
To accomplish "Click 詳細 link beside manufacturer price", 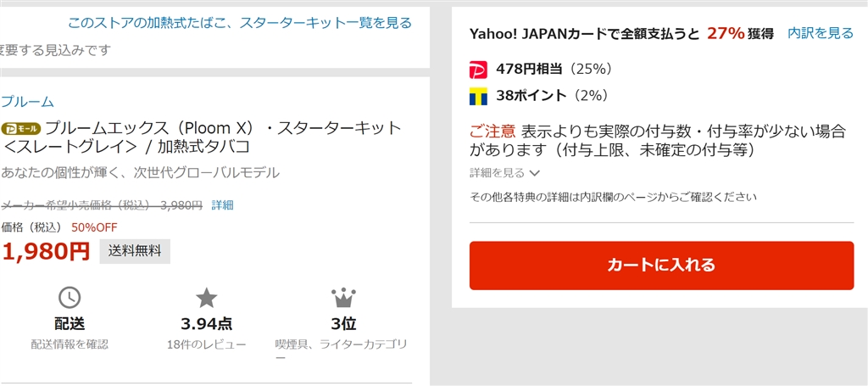I will click(x=222, y=204).
